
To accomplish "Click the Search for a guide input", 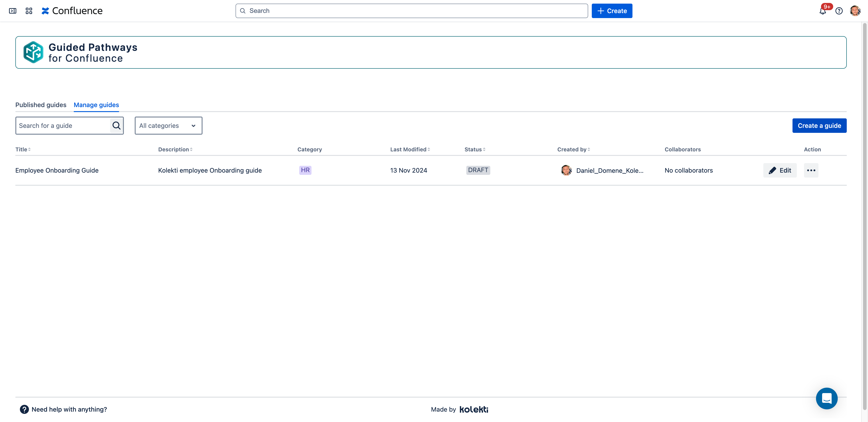I will [63, 126].
